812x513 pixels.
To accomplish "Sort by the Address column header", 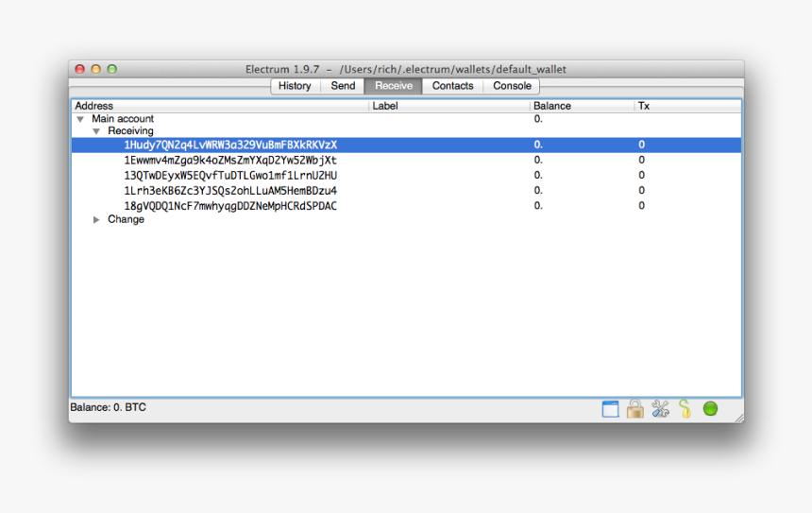I will pos(220,106).
